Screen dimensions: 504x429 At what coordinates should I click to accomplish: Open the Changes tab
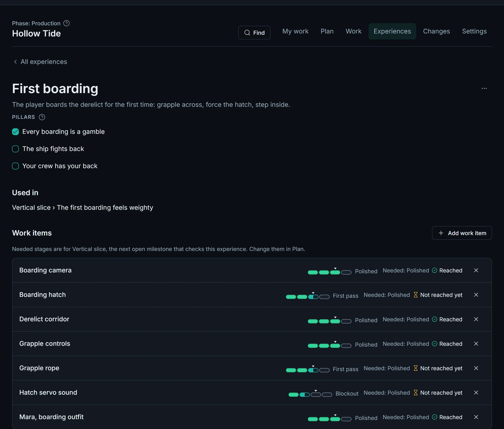pyautogui.click(x=436, y=31)
